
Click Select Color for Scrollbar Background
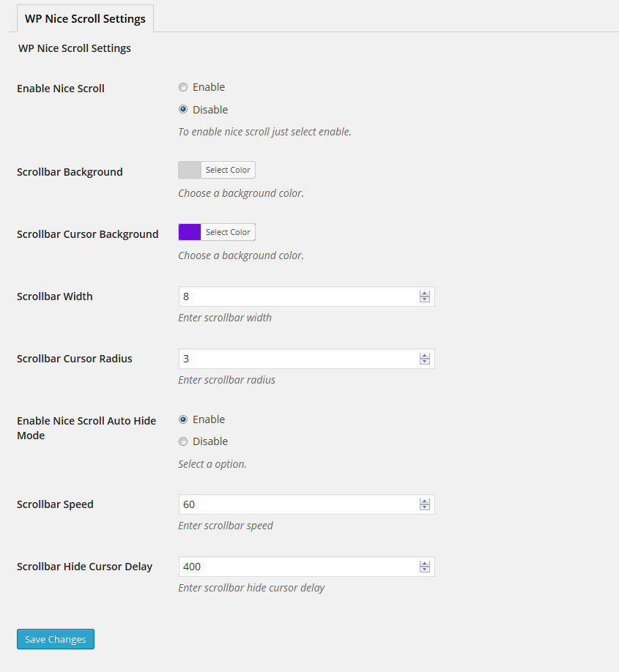click(x=228, y=170)
